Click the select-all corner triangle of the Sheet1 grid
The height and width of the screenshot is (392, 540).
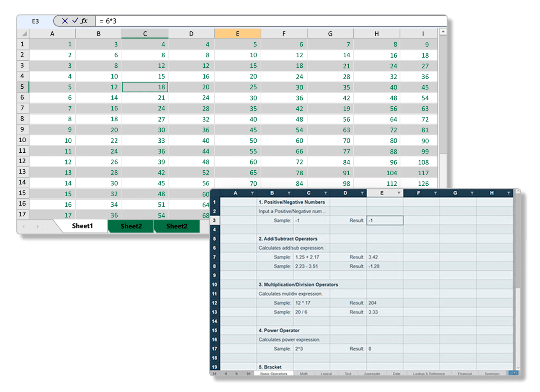24,33
